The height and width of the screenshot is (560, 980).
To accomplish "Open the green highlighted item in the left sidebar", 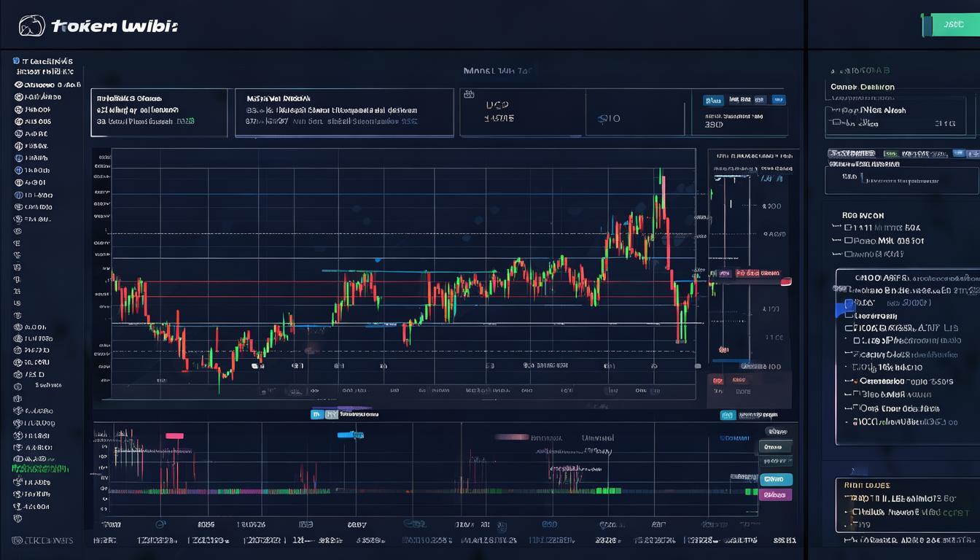I will 41,469.
